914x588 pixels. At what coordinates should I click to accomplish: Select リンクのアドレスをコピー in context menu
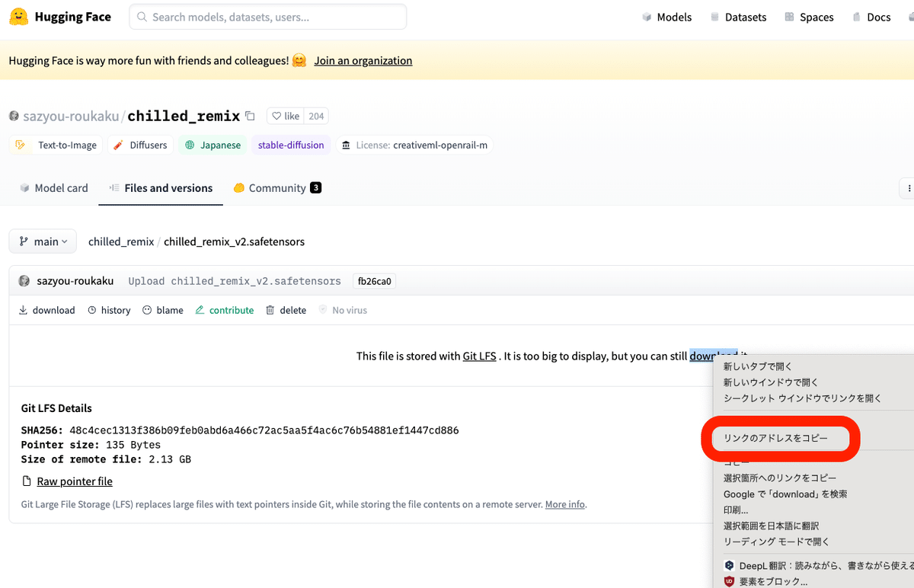775,439
